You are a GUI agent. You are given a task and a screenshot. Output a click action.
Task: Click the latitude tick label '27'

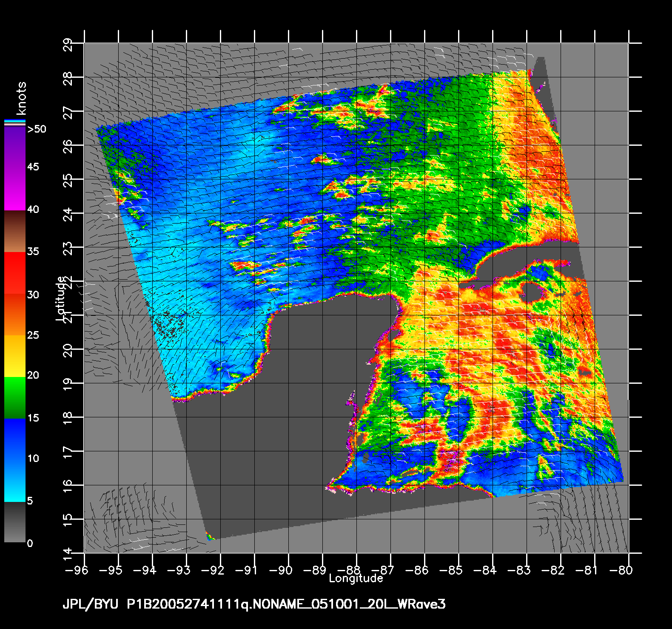pos(68,112)
